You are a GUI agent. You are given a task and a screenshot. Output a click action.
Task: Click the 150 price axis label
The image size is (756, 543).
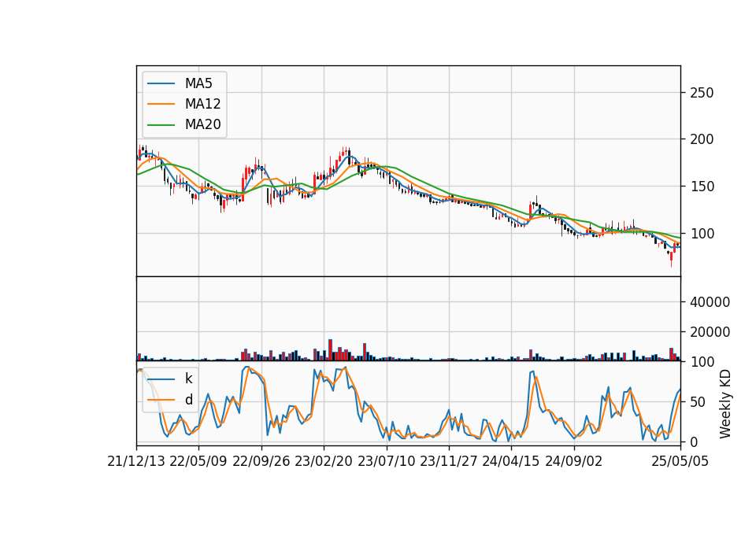click(702, 187)
